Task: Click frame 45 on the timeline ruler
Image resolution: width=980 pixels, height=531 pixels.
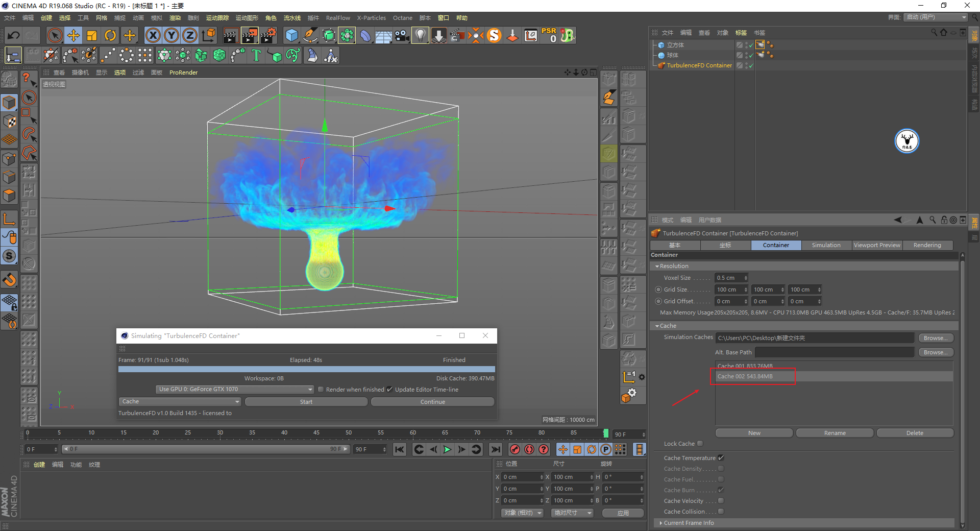Action: coord(316,433)
